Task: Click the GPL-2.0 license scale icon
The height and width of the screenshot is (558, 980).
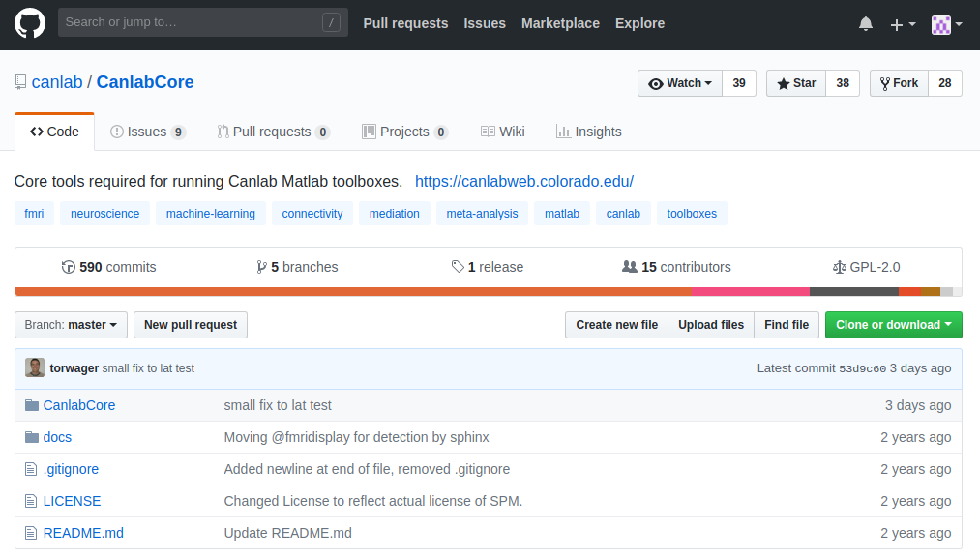Action: pos(840,268)
